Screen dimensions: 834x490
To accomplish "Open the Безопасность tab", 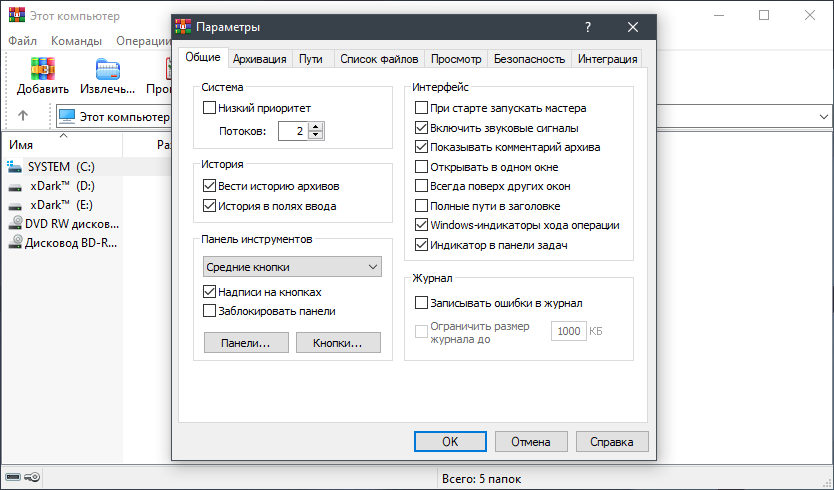I will point(529,59).
